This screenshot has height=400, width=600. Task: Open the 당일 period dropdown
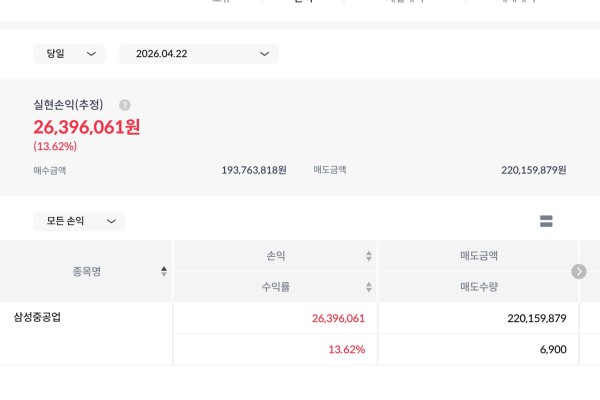pos(69,54)
